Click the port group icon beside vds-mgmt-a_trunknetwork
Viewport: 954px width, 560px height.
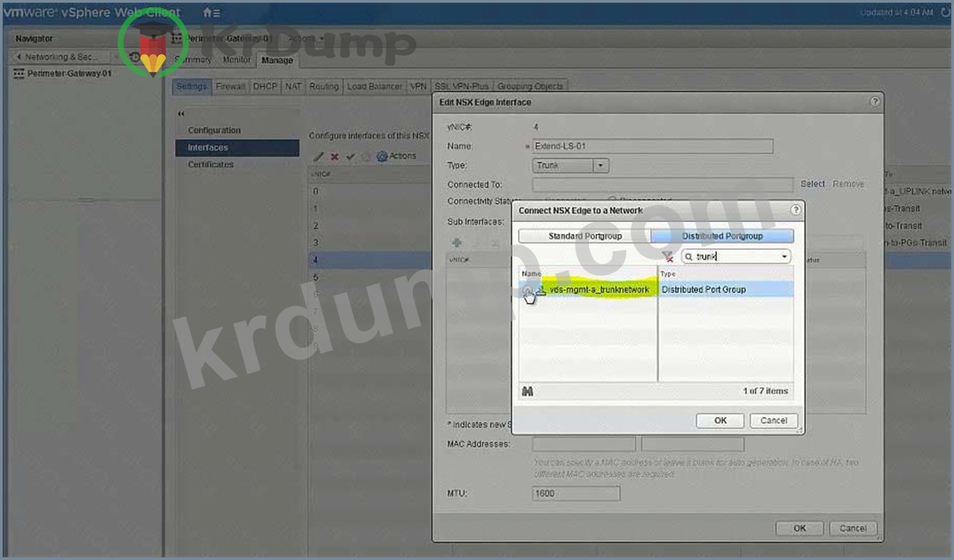[541, 290]
